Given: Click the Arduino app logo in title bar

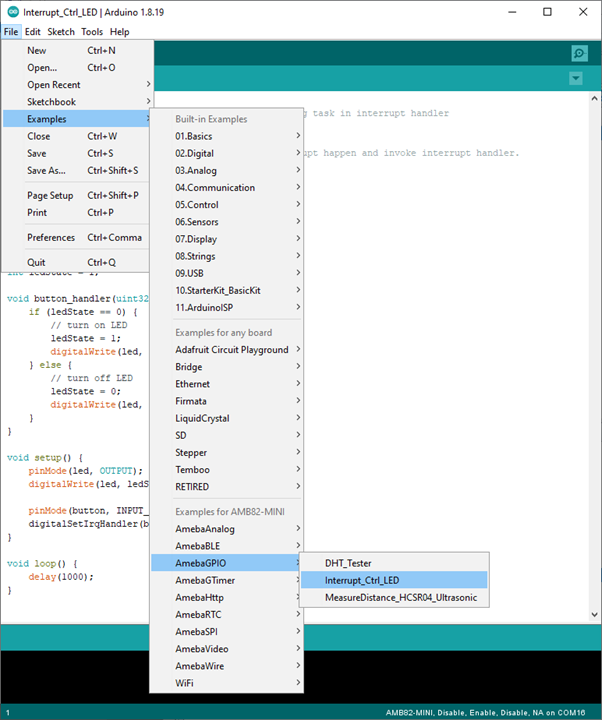Looking at the screenshot, I should pos(11,11).
